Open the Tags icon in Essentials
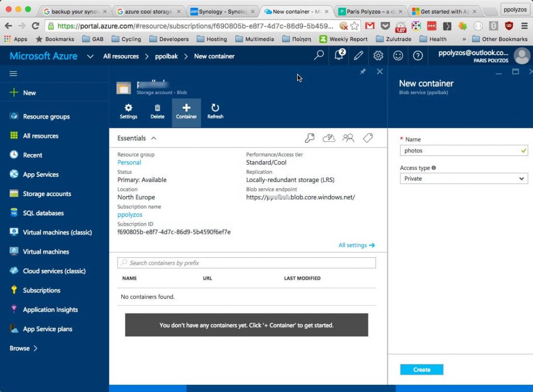533x392 pixels. pos(368,138)
